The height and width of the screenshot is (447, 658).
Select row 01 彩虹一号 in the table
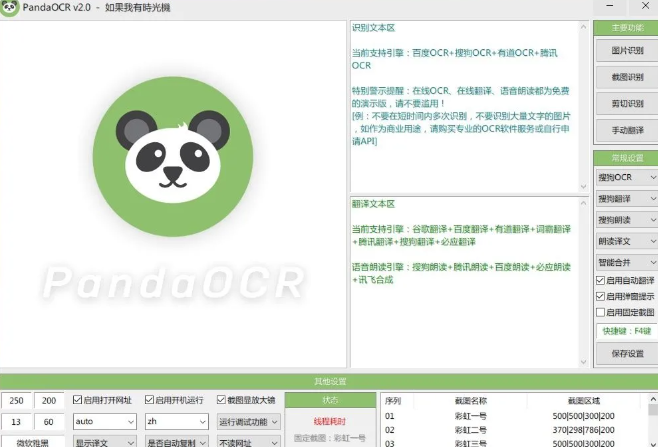coord(514,416)
